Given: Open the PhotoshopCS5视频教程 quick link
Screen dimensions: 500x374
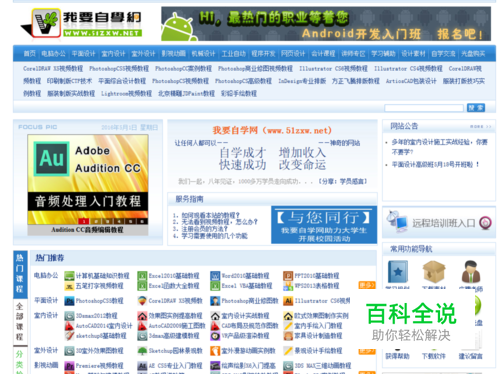Looking at the screenshot, I should click(x=119, y=68).
